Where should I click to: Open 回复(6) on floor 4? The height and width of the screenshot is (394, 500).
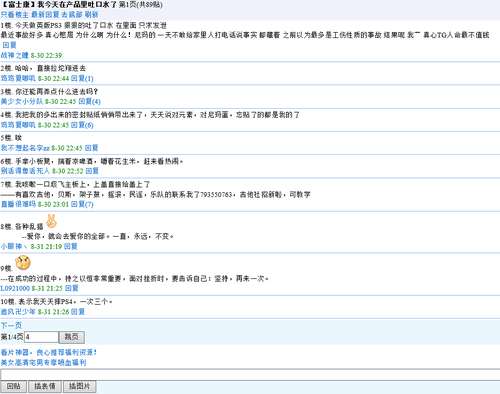coord(82,125)
